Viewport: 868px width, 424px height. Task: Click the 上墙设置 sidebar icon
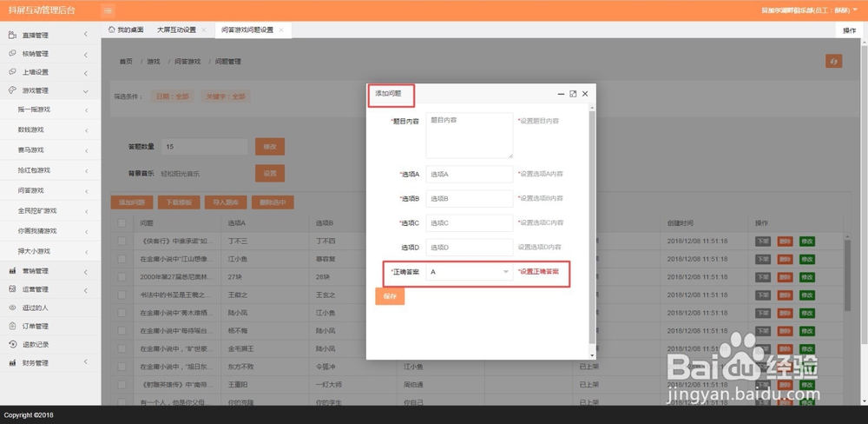pos(12,71)
